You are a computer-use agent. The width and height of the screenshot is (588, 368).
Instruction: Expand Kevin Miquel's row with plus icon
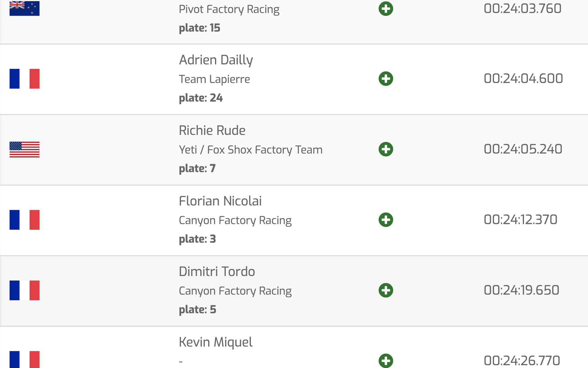[x=386, y=361]
